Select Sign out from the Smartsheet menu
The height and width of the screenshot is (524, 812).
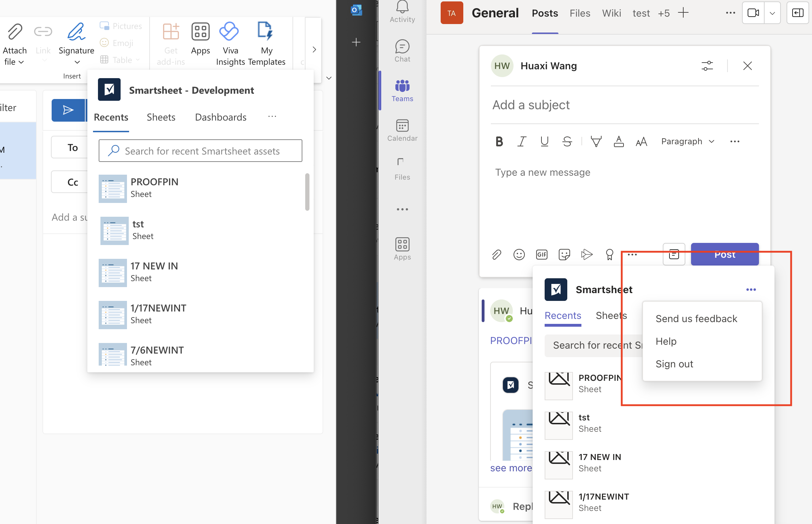tap(674, 363)
